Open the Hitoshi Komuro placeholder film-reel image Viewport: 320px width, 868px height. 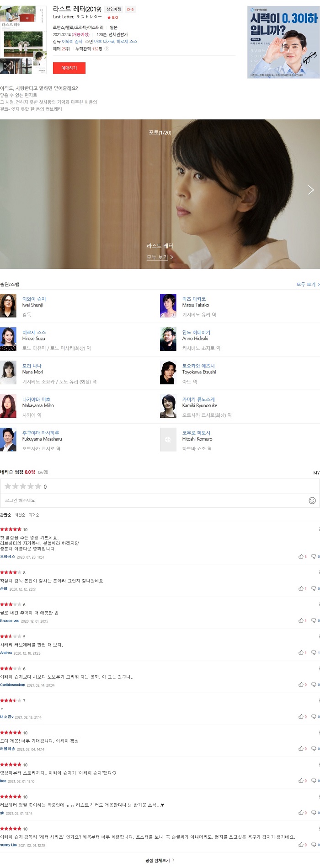(168, 439)
